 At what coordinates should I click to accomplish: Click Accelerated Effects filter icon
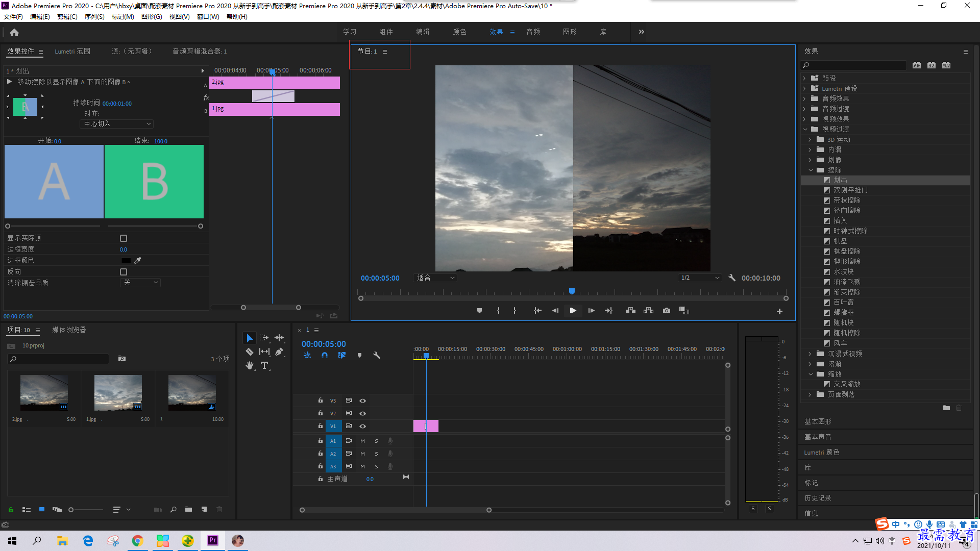pyautogui.click(x=917, y=65)
